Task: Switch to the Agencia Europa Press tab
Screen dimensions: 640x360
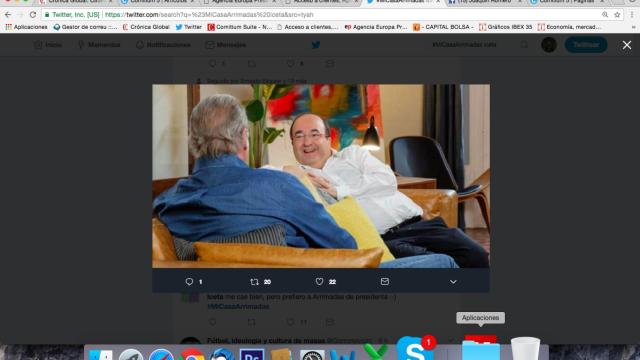Action: 240,2
